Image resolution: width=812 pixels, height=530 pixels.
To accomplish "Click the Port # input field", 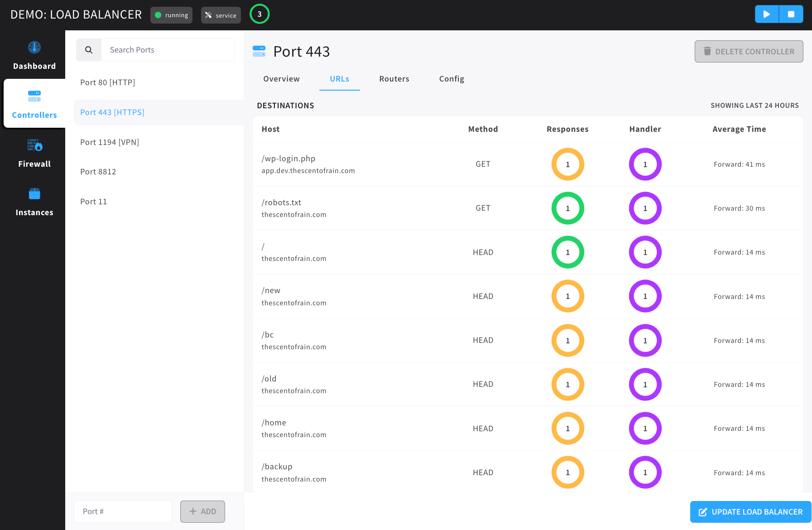I will pos(123,511).
